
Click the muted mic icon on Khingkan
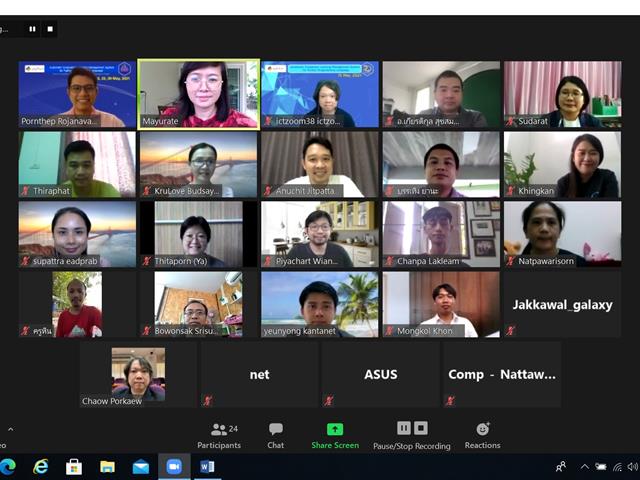click(510, 191)
